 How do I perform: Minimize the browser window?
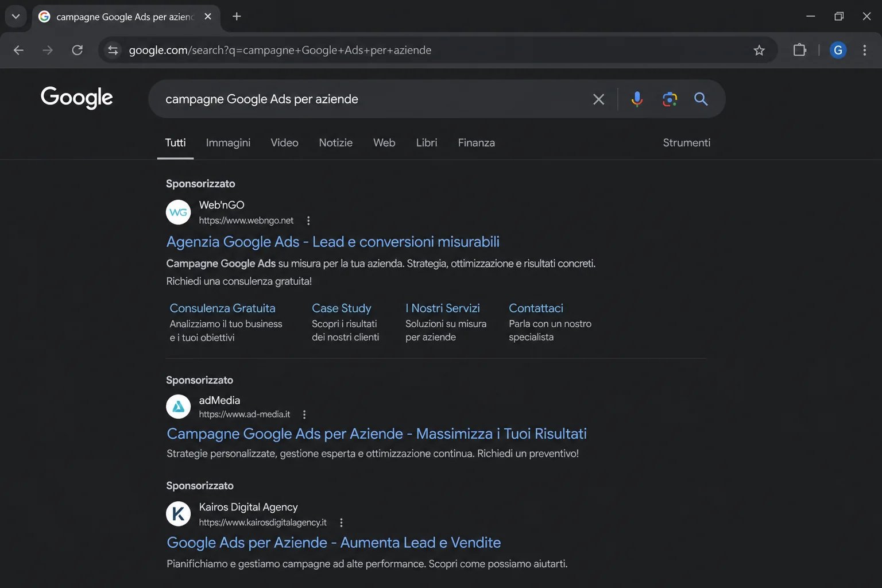coord(810,16)
